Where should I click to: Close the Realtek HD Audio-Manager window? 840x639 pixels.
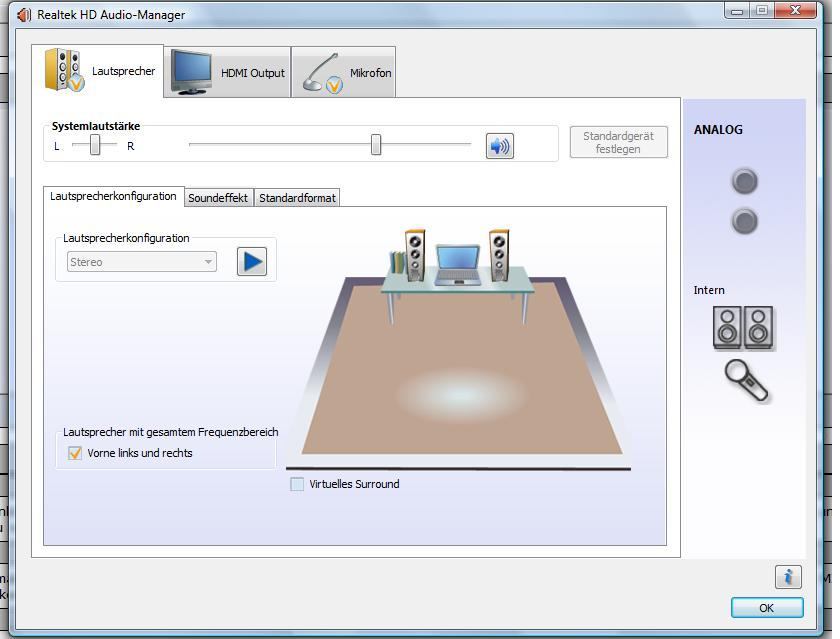pos(796,11)
